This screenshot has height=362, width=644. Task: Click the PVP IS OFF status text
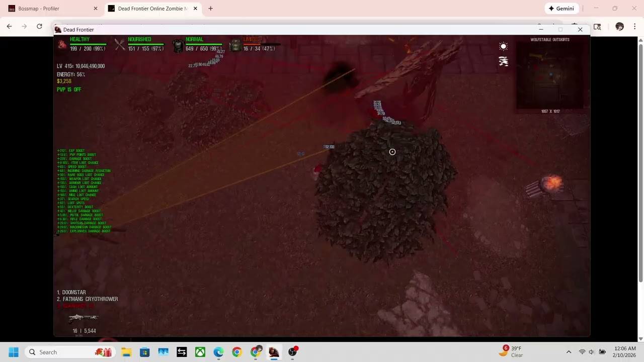pos(69,89)
